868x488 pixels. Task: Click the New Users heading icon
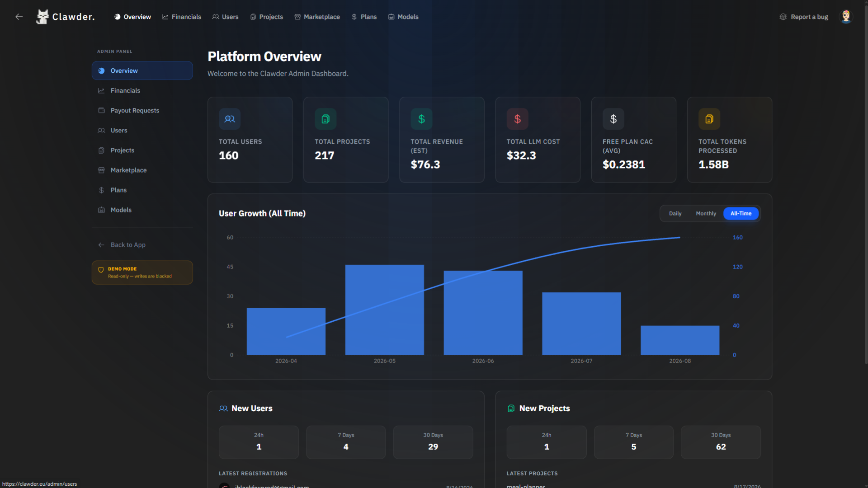coord(223,408)
